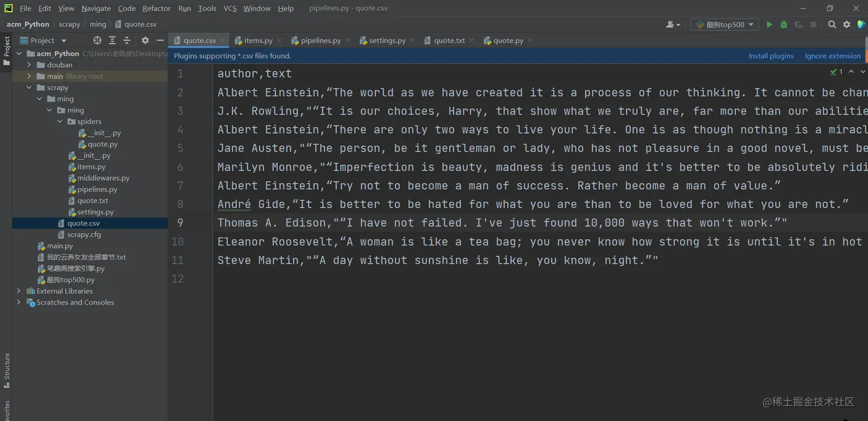Screen dimensions: 868x421
Task: Toggle the Project tool window side tab
Action: pyautogui.click(x=6, y=50)
